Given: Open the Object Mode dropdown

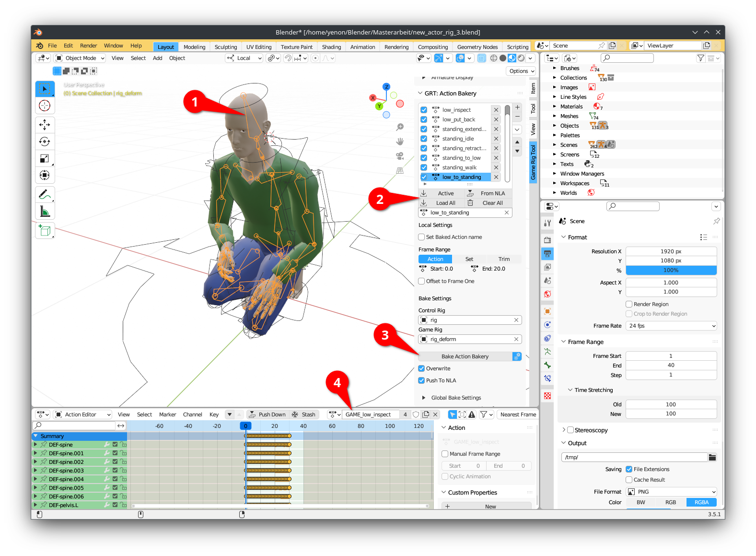Looking at the screenshot, I should point(80,58).
